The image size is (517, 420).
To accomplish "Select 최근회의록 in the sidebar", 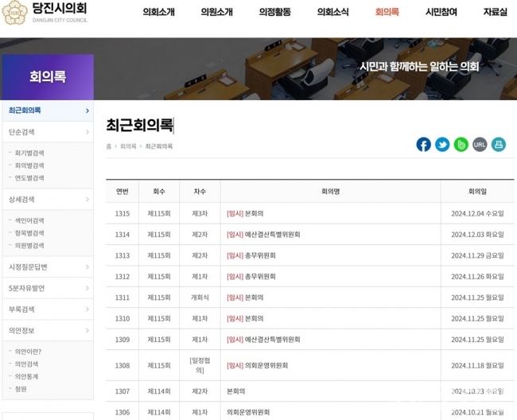I will (46, 110).
